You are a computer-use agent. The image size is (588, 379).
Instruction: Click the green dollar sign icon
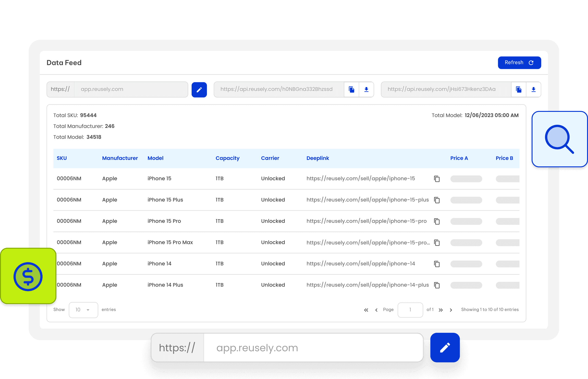[28, 276]
